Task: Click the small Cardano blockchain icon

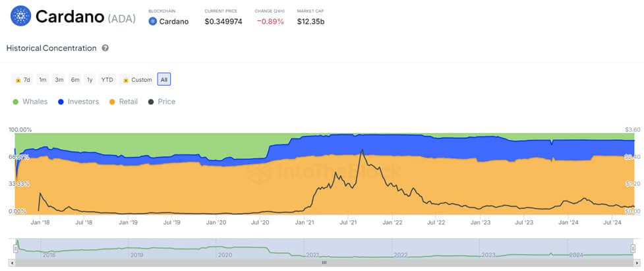Action: pos(152,22)
